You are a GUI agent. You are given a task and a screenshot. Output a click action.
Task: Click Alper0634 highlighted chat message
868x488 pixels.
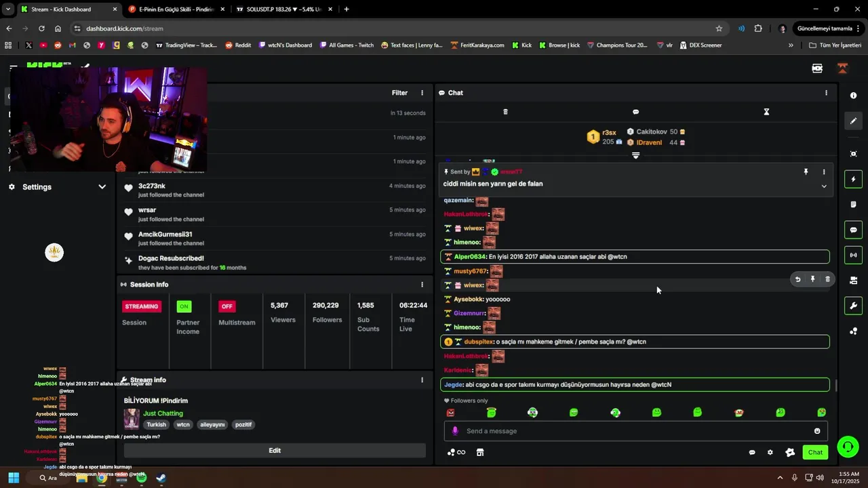coord(635,257)
